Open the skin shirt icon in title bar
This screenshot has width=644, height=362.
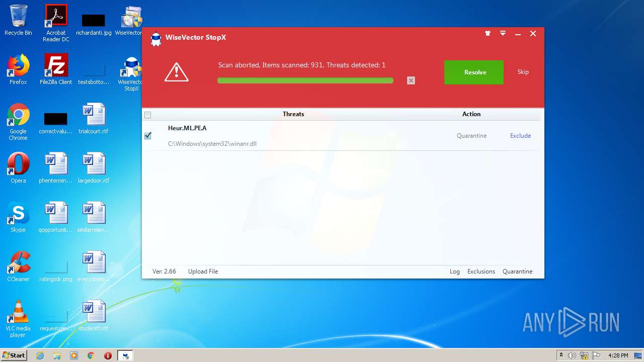[x=488, y=34]
